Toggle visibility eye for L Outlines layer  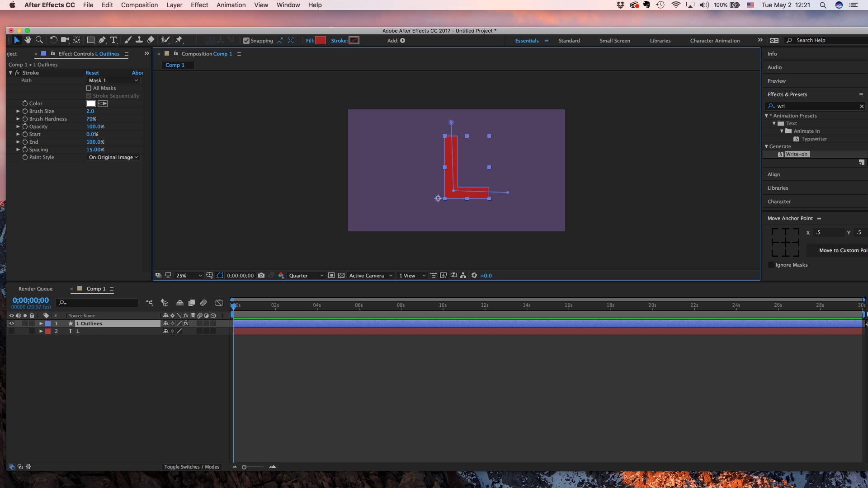coord(11,323)
